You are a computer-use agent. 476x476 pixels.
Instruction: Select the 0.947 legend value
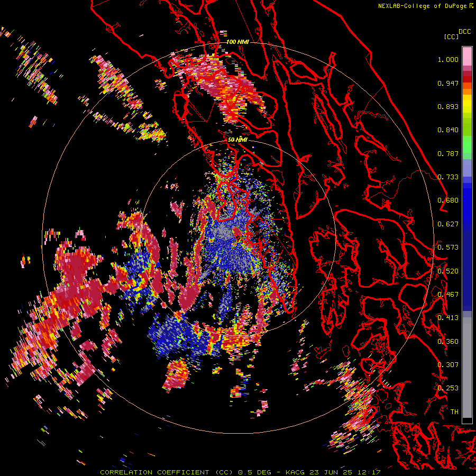point(448,83)
